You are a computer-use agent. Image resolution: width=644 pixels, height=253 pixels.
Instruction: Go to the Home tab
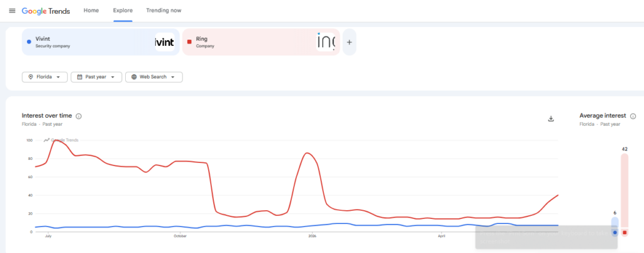(x=91, y=11)
